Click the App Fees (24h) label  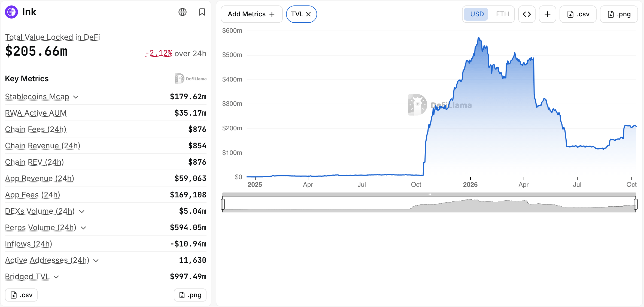(x=32, y=195)
